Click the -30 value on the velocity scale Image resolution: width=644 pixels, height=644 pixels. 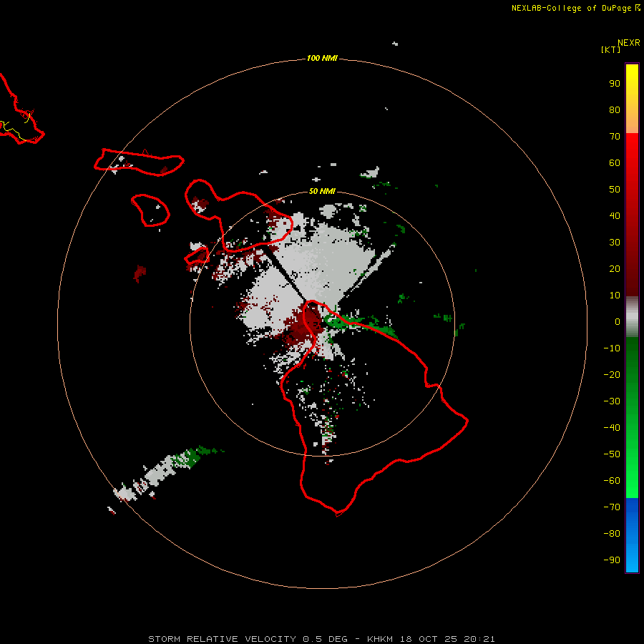612,401
